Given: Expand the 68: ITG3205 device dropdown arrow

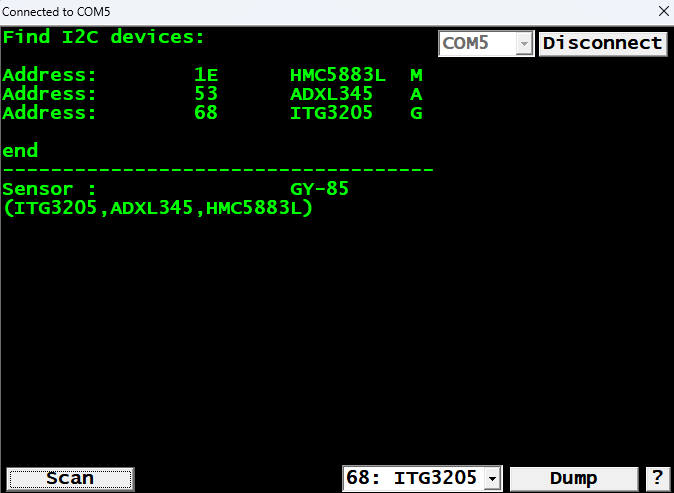Looking at the screenshot, I should pos(493,478).
